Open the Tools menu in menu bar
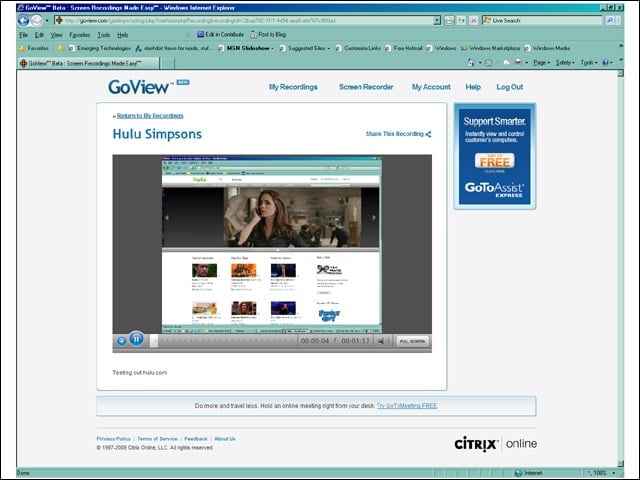The image size is (640, 480). click(104, 35)
